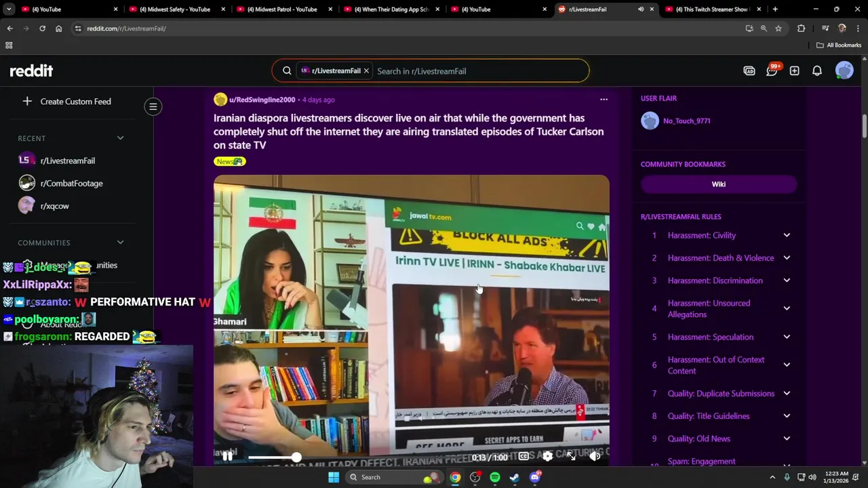The image size is (868, 488).
Task: Open r/xqcow from Recent
Action: tap(54, 206)
